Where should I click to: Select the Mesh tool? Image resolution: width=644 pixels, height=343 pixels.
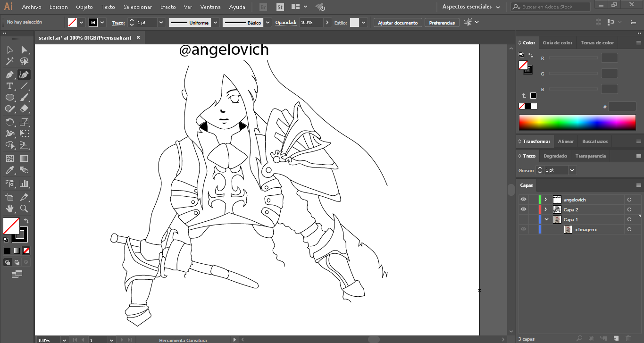[x=9, y=159]
